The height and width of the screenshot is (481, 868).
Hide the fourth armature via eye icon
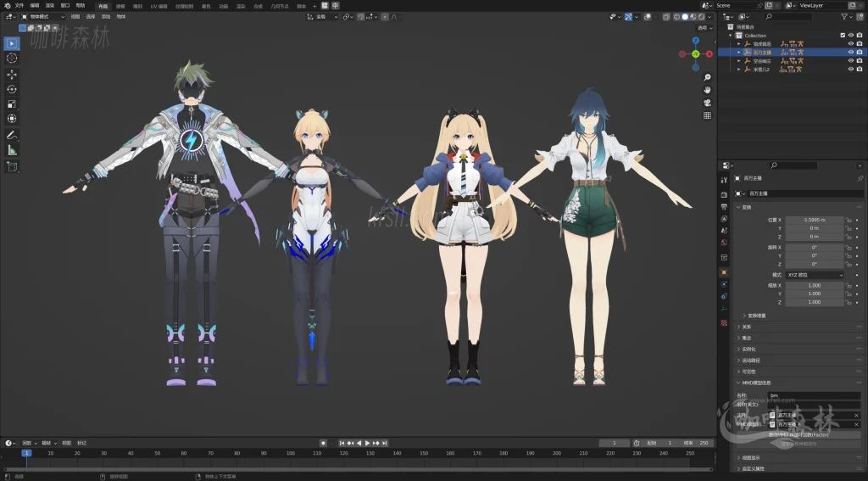[851, 70]
